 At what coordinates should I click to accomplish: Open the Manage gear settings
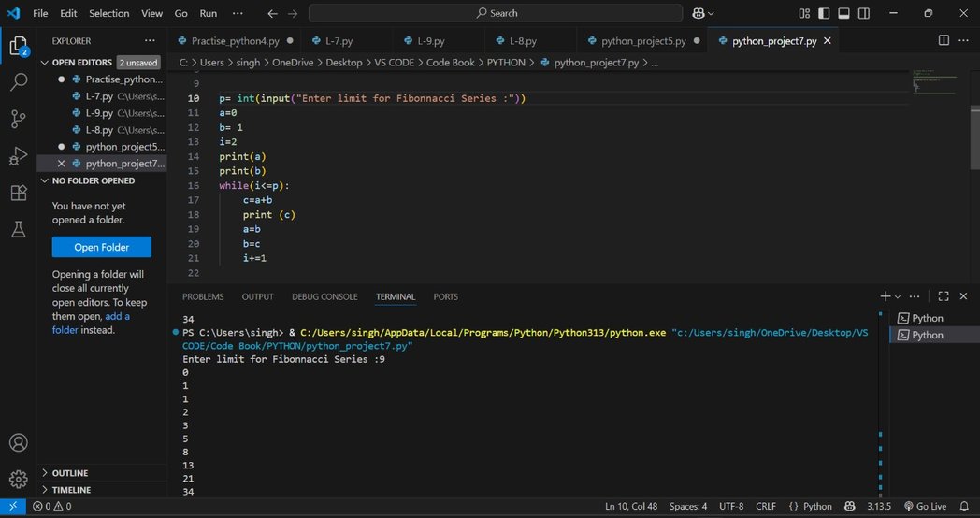coord(19,480)
